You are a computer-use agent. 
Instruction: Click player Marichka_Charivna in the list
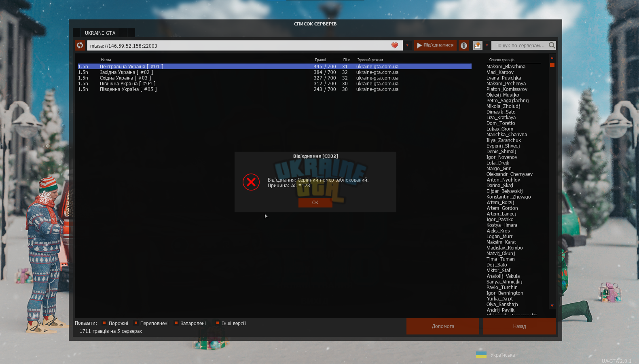[507, 134]
